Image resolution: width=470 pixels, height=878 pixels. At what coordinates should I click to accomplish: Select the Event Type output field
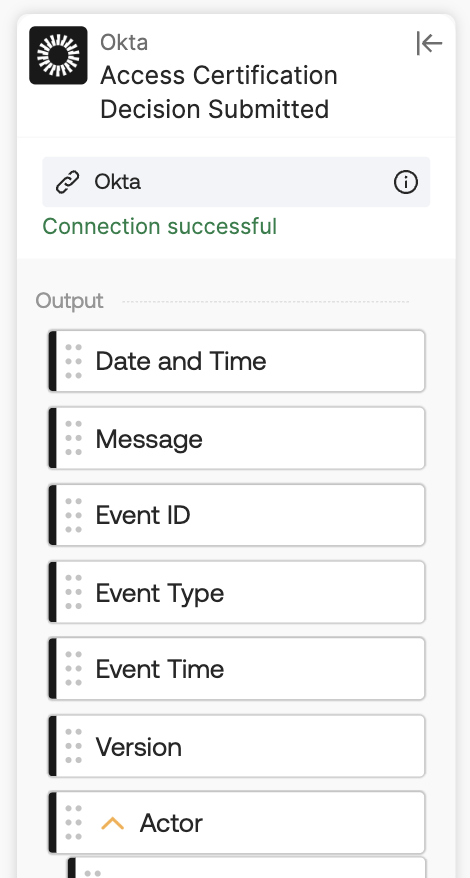click(236, 592)
